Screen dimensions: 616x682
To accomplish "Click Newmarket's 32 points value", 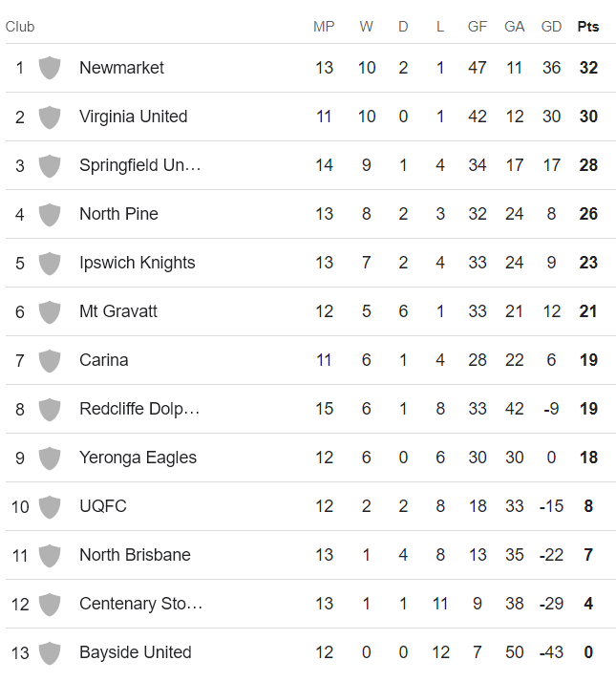I will pyautogui.click(x=588, y=68).
